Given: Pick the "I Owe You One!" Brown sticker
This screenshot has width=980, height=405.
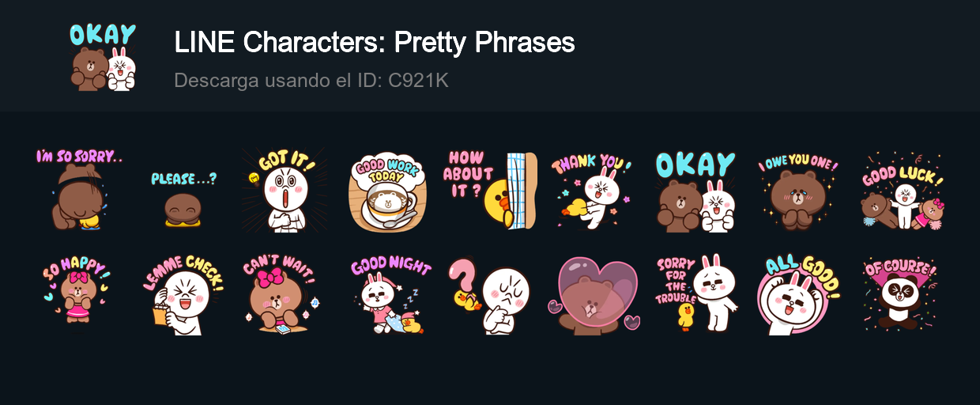Looking at the screenshot, I should click(x=798, y=191).
